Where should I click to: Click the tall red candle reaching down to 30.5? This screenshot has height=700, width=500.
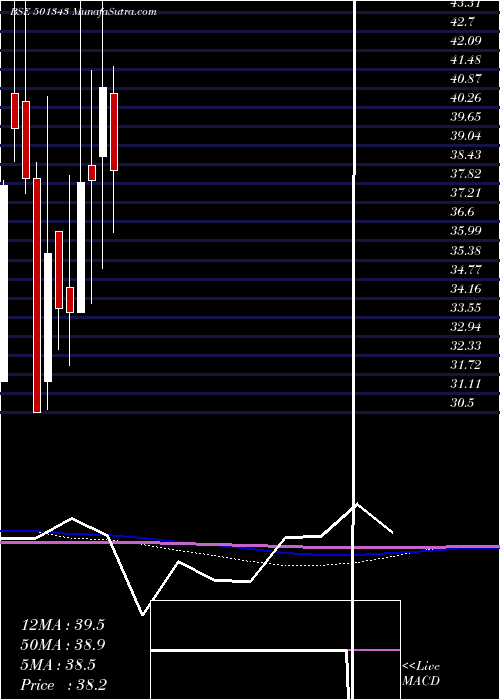pos(37,295)
